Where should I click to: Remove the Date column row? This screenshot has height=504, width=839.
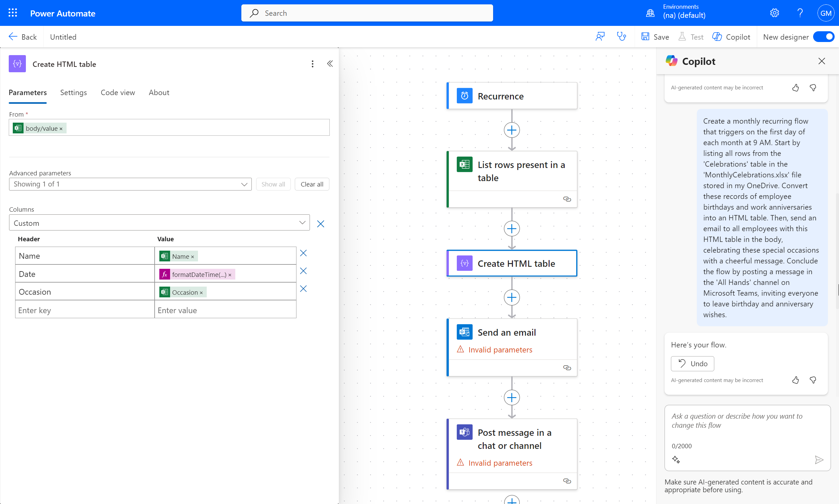coord(303,271)
